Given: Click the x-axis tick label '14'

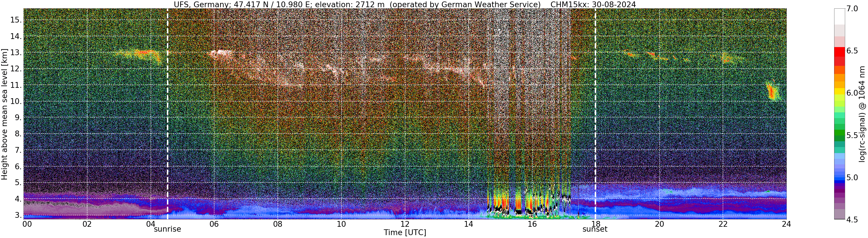Looking at the screenshot, I should (468, 224).
